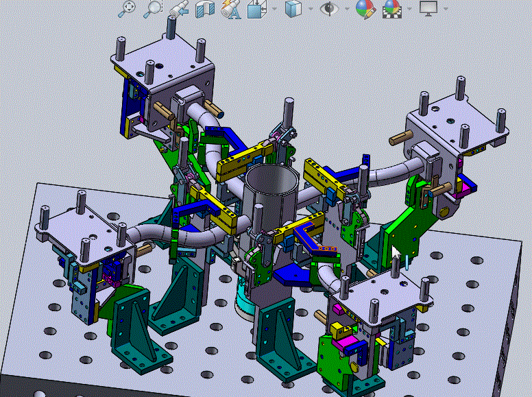Open the View Settings dropdown arrow
Screen dimensions: 532x397
446,9
